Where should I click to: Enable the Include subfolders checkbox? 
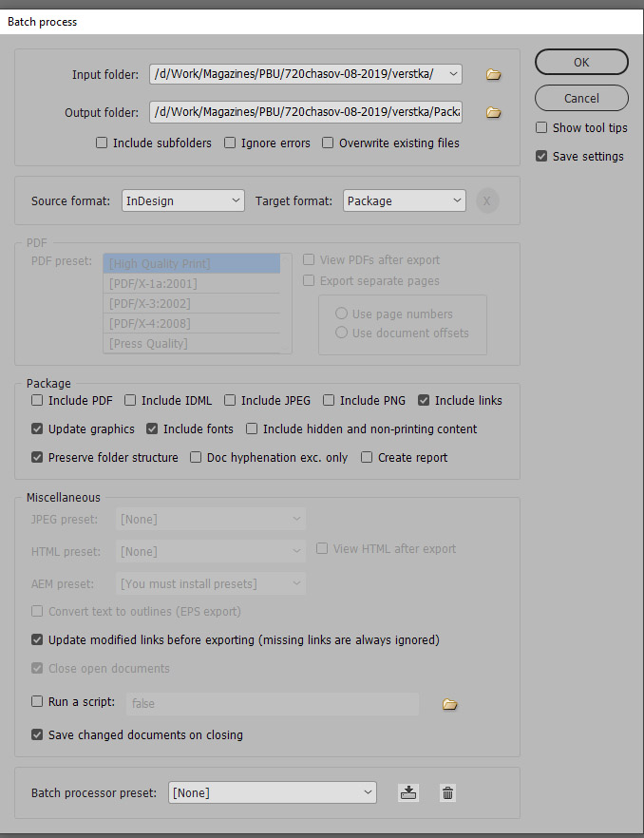(102, 143)
